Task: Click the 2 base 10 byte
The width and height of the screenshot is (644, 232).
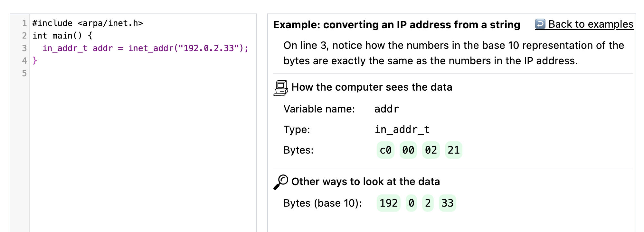Action: tap(428, 203)
